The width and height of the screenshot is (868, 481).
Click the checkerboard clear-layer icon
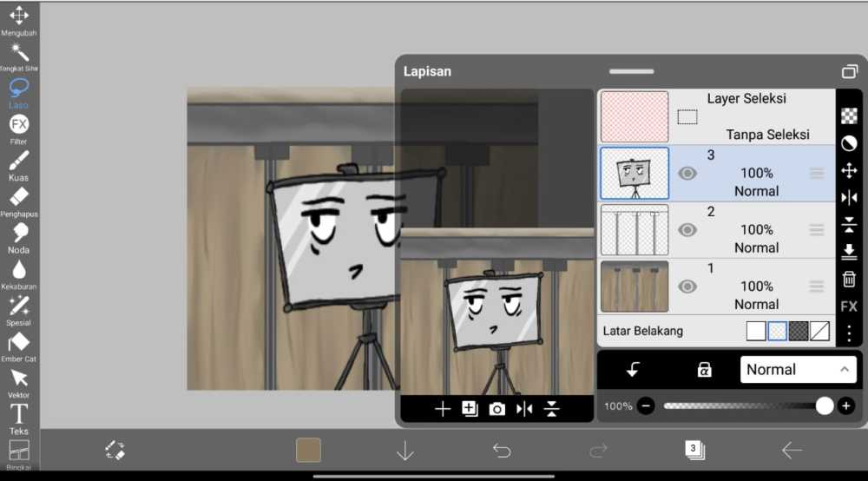[x=849, y=115]
